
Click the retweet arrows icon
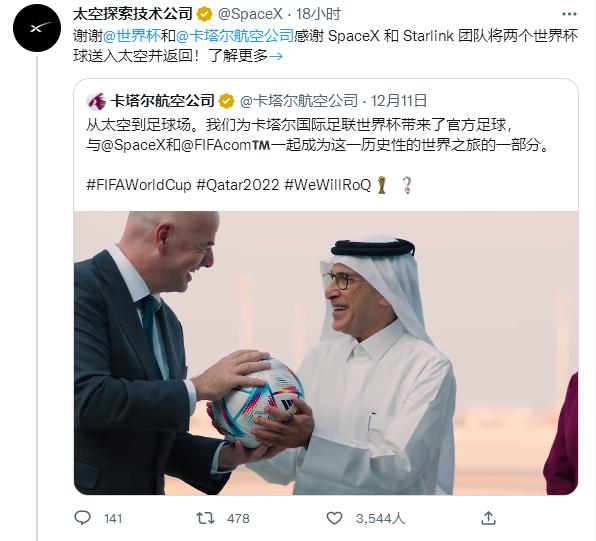click(x=205, y=518)
